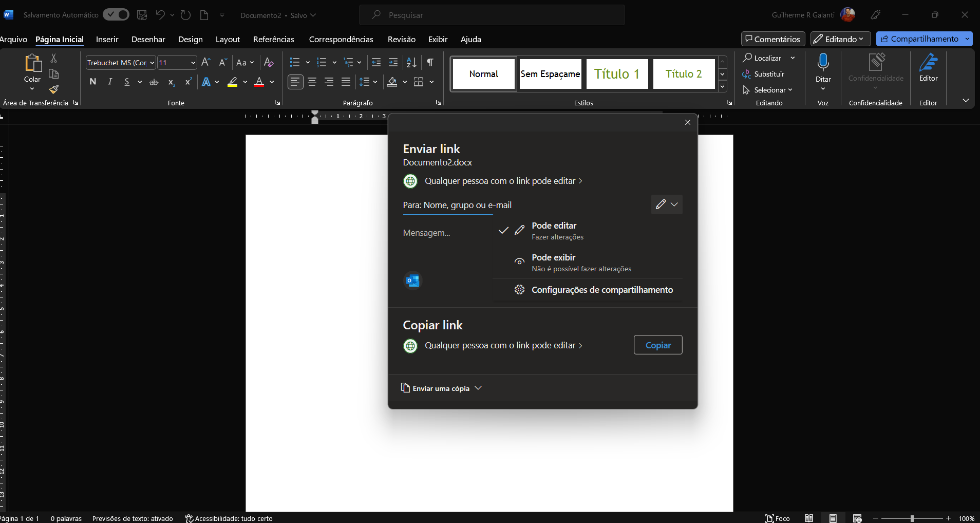Screen dimensions: 980x523
Task: Toggle the Salvamento Automático switch
Action: tap(116, 14)
